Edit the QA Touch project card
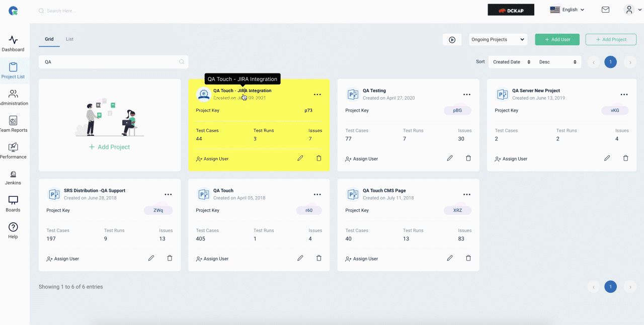The width and height of the screenshot is (644, 325). click(x=300, y=258)
